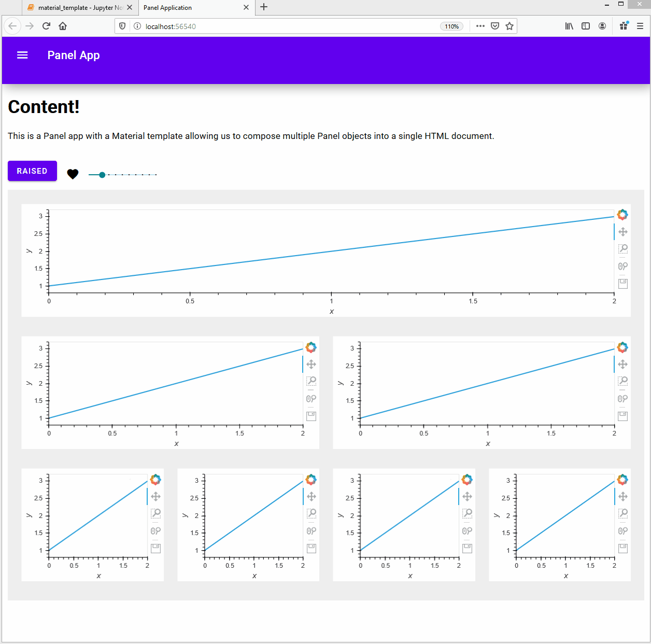Open the page actions three-dot menu
This screenshot has height=644, width=651.
[x=480, y=26]
